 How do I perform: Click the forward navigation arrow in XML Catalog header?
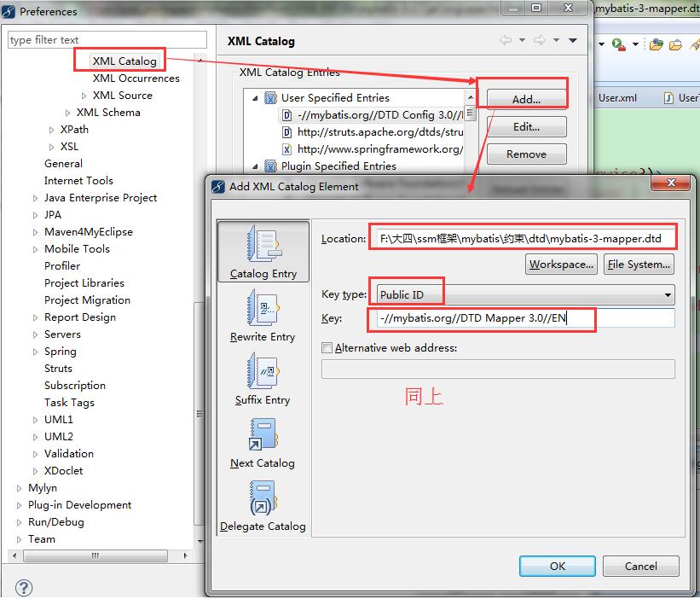click(540, 40)
